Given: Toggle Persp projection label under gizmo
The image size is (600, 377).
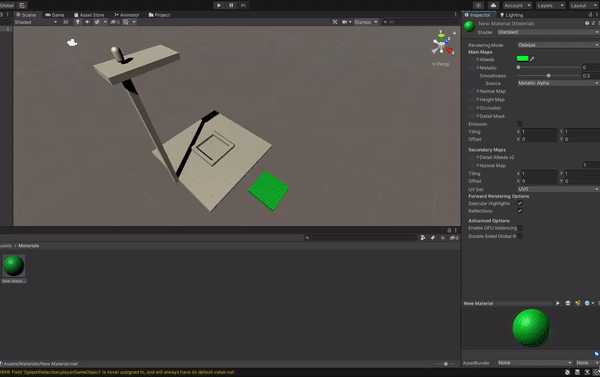Looking at the screenshot, I should click(440, 64).
